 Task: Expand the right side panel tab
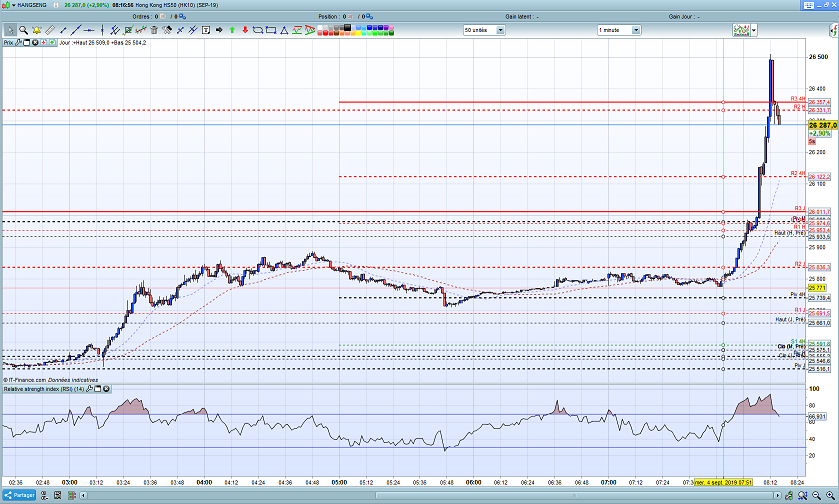[834, 30]
